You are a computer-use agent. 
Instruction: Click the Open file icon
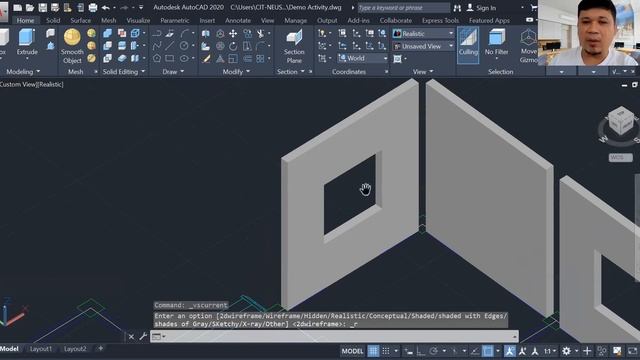tap(30, 7)
